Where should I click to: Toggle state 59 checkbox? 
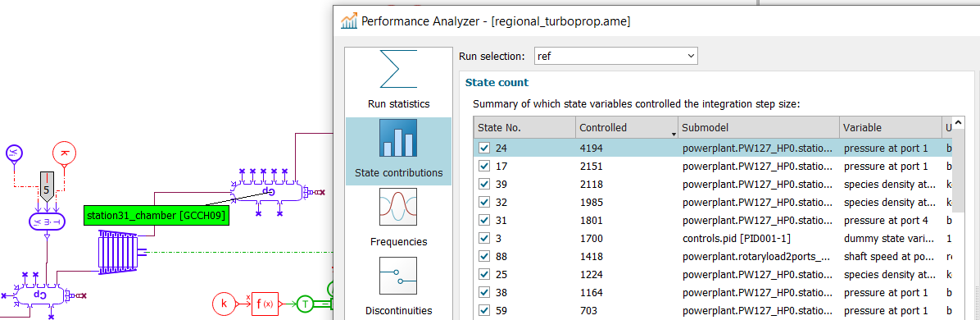[x=483, y=311]
